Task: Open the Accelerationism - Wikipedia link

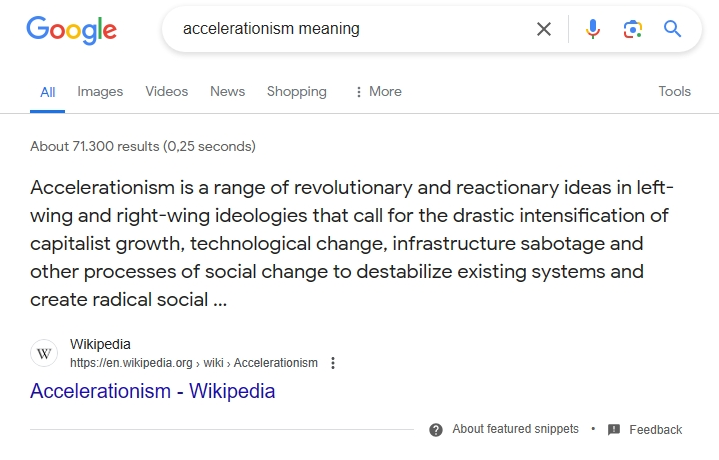Action: (152, 391)
